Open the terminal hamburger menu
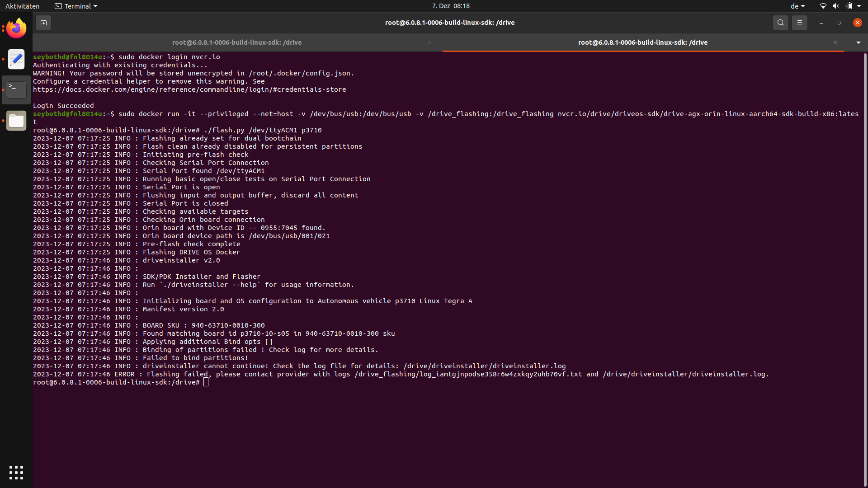868x488 pixels. [799, 22]
